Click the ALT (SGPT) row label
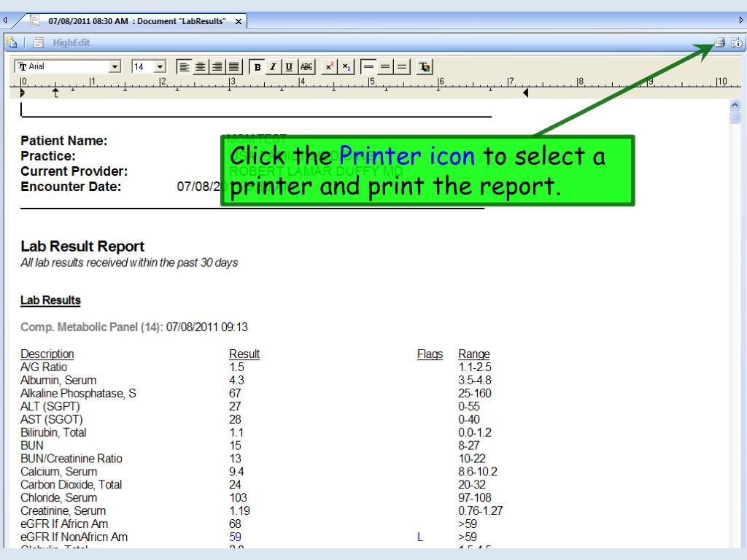This screenshot has height=560, width=747. pyautogui.click(x=50, y=406)
